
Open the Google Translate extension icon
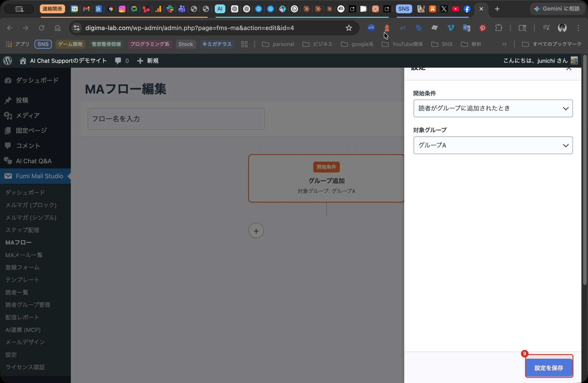tap(466, 28)
